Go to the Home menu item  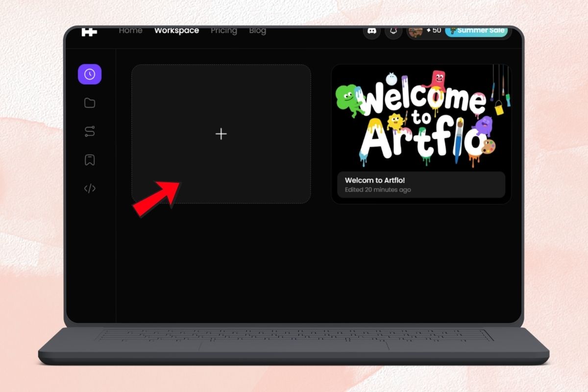click(130, 30)
